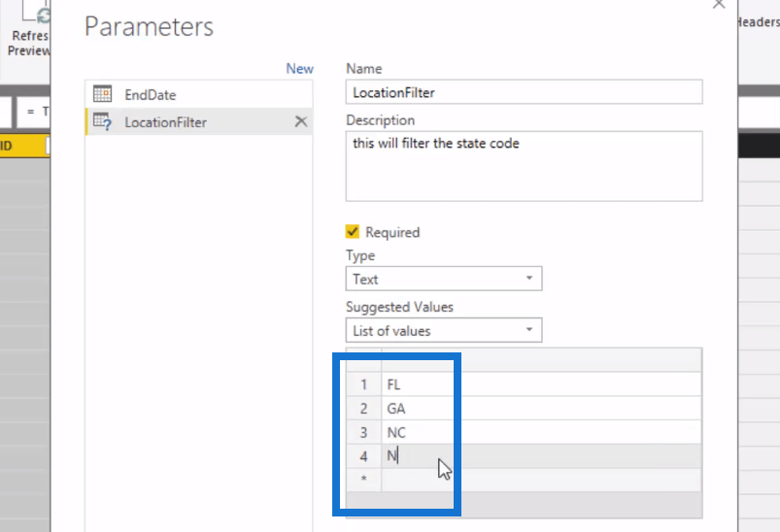Select the LocationFilter parameter row

click(x=199, y=121)
